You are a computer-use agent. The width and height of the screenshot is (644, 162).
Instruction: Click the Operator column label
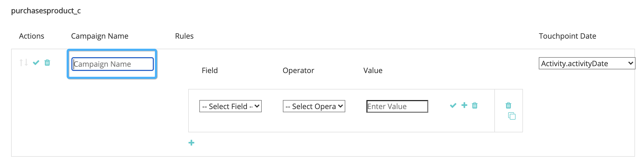point(298,70)
